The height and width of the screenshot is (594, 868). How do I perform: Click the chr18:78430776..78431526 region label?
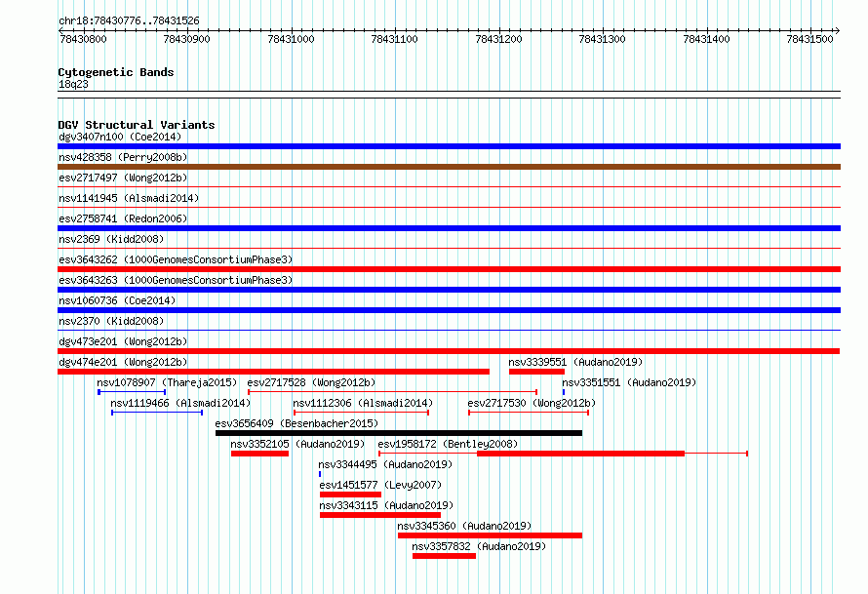(129, 20)
